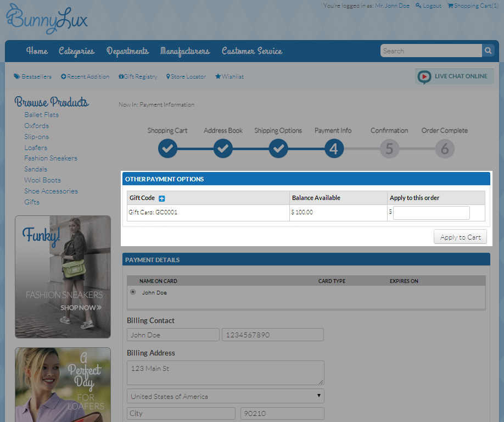This screenshot has height=422, width=504.
Task: Open the Gifts category
Action: click(32, 202)
